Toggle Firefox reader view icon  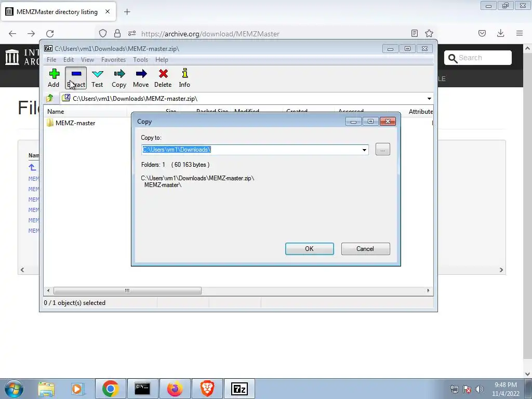414,33
